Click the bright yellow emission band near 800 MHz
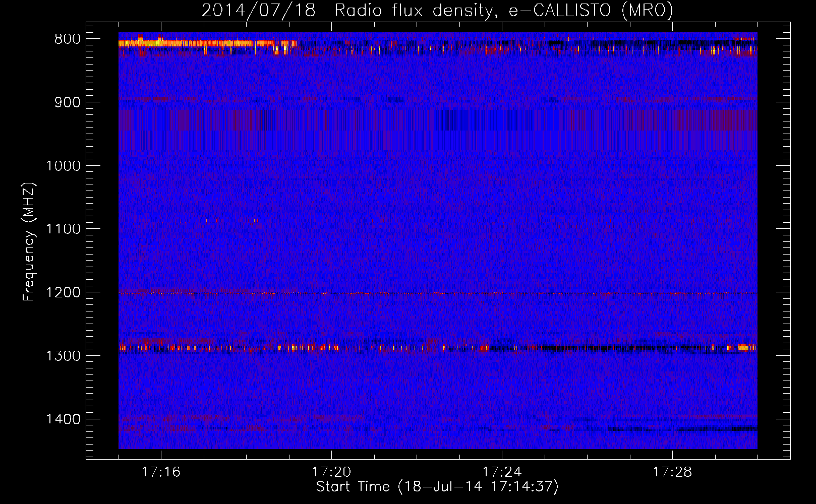Image resolution: width=816 pixels, height=504 pixels. [x=207, y=43]
